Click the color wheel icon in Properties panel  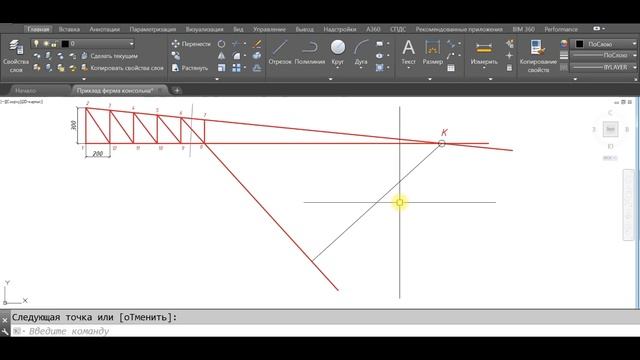tap(564, 44)
